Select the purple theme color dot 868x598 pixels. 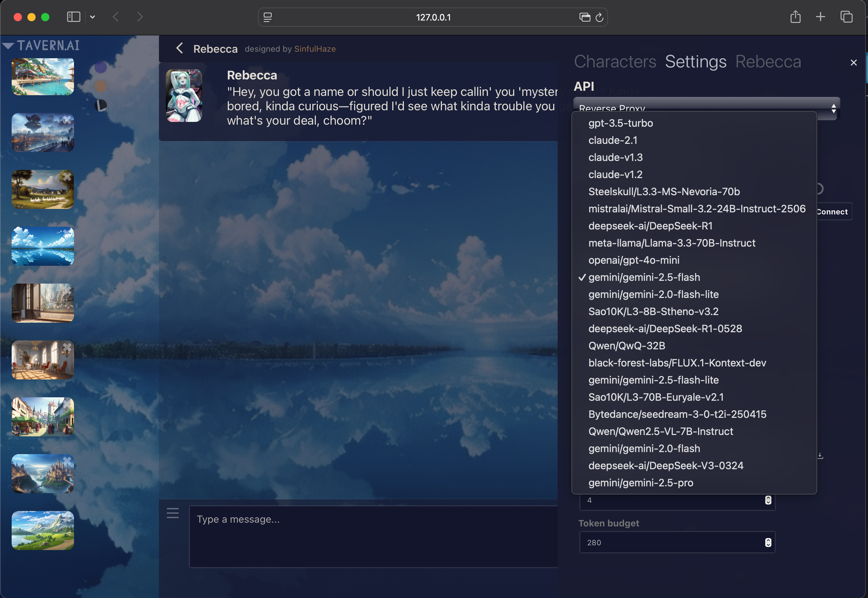[101, 67]
